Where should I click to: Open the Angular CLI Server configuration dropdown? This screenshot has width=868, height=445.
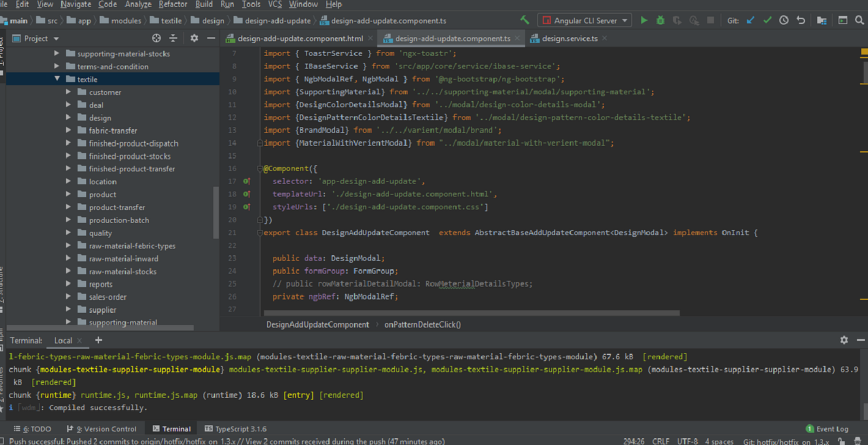(x=624, y=20)
